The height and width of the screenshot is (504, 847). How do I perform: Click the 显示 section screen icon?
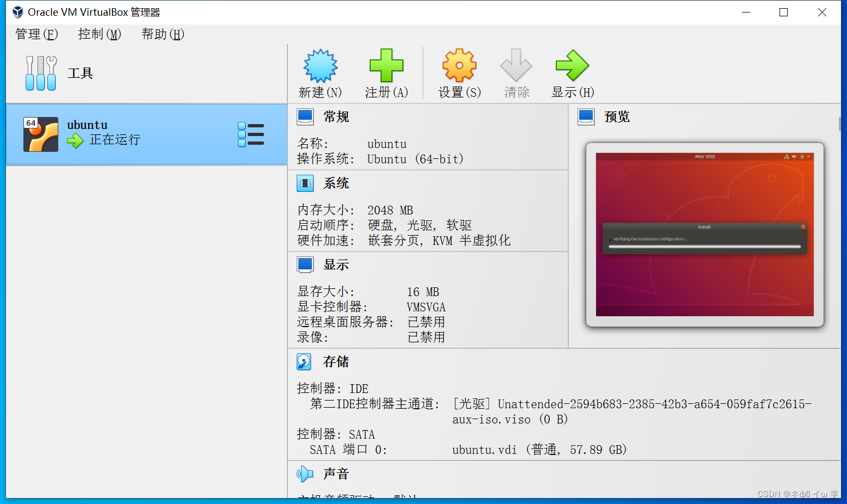pos(305,265)
